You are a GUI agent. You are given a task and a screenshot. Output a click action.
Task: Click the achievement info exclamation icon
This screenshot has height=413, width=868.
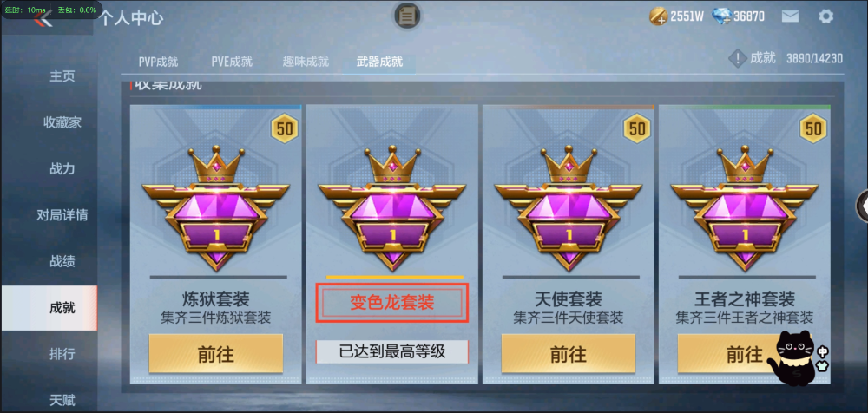point(737,58)
